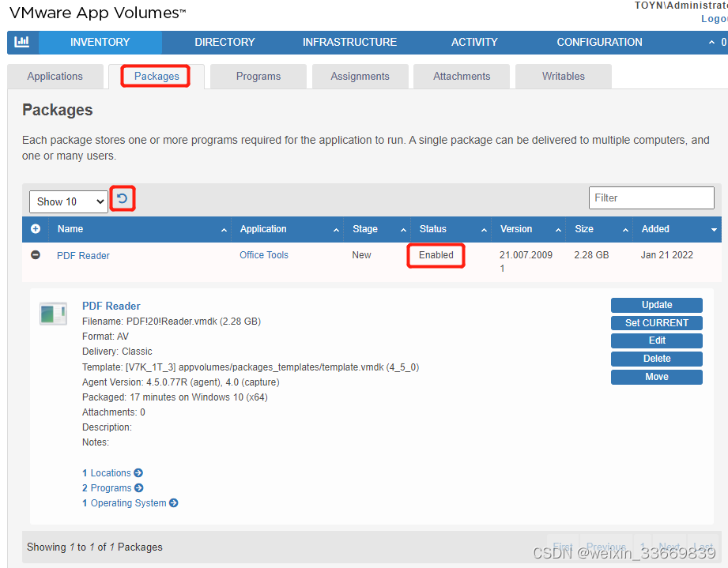Switch to the Assignments tab
Image resolution: width=728 pixels, height=568 pixels.
click(x=360, y=76)
